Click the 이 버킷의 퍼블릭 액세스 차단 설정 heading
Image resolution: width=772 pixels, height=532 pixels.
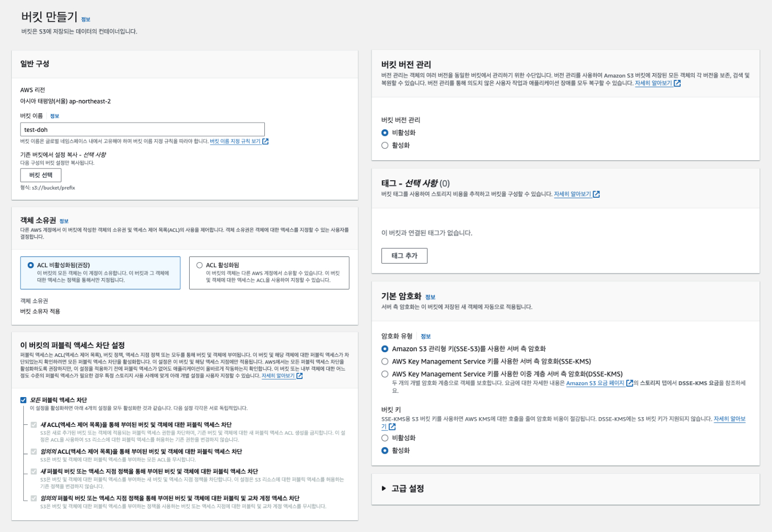point(73,345)
